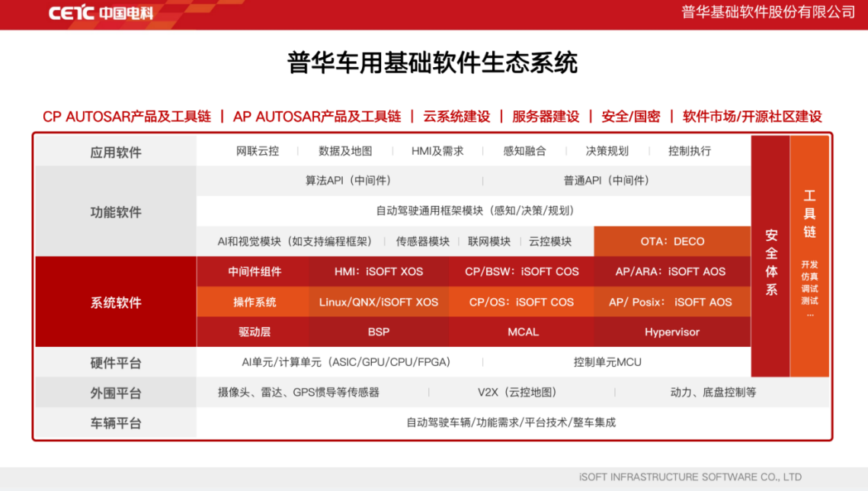
Task: Click 算法API（中间件）cell
Action: click(x=348, y=181)
